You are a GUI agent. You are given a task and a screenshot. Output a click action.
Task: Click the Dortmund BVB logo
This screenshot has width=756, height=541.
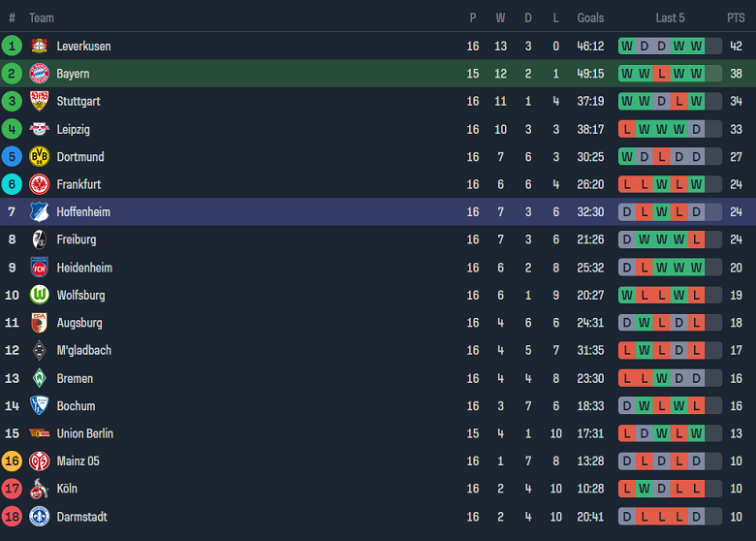pos(39,157)
